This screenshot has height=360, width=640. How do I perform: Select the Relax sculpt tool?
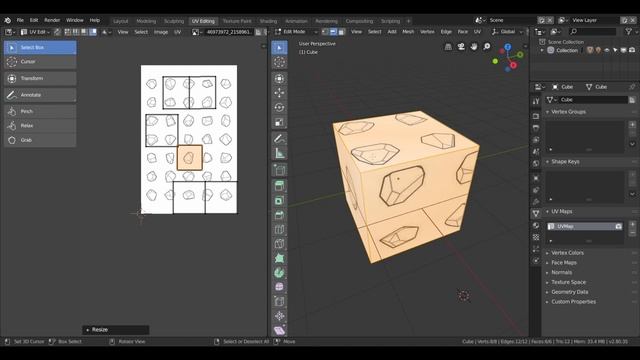point(40,126)
